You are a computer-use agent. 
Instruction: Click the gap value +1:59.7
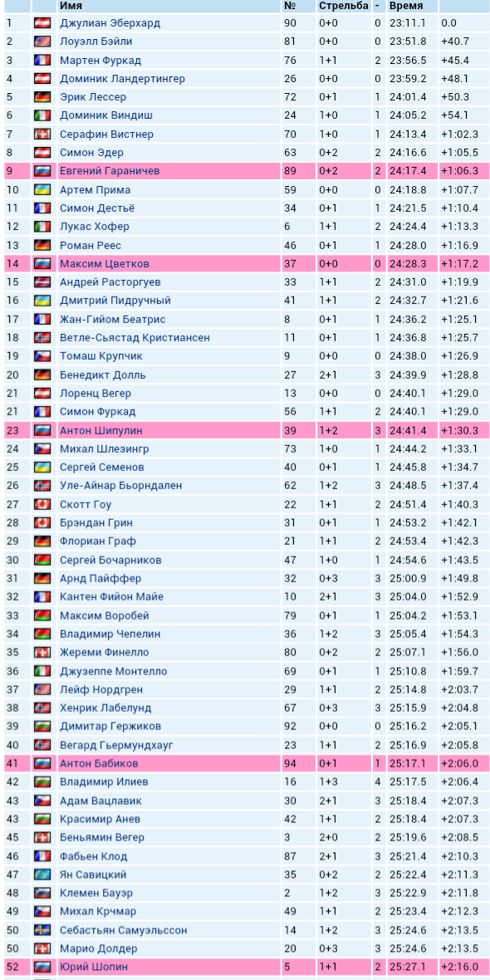click(x=459, y=671)
